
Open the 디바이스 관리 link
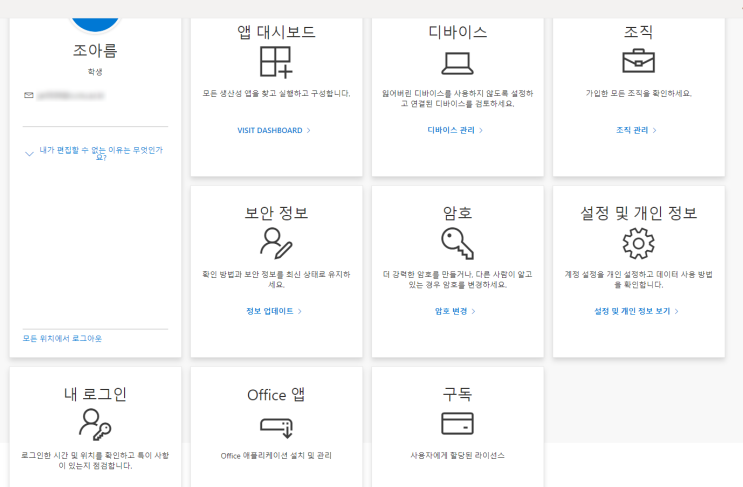(x=451, y=130)
